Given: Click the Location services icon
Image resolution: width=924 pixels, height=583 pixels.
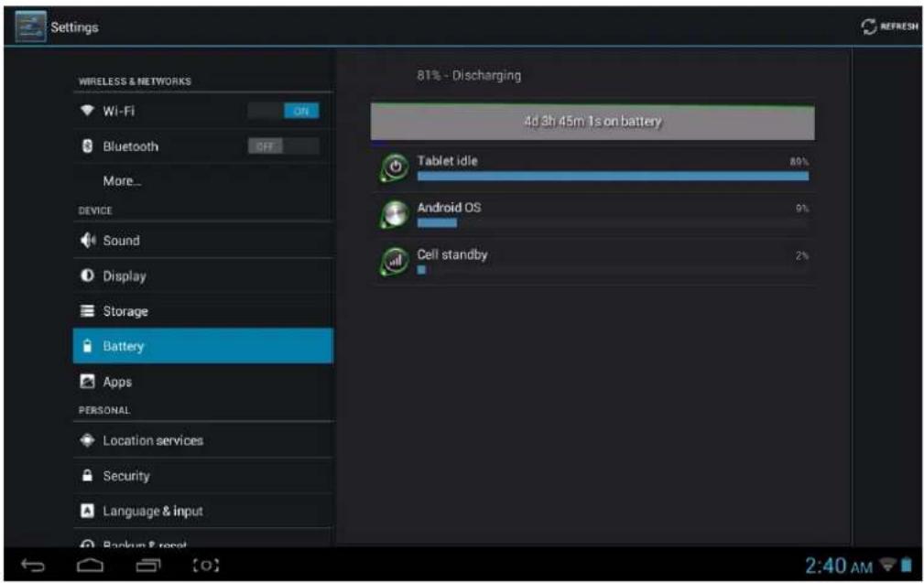Looking at the screenshot, I should click(x=87, y=440).
